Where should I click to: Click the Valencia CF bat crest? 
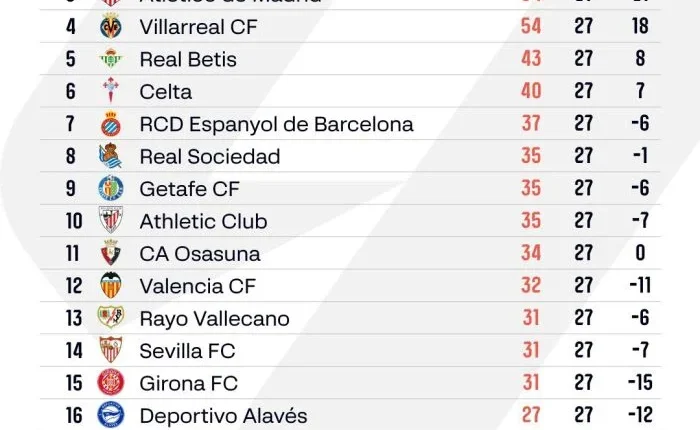coord(110,285)
